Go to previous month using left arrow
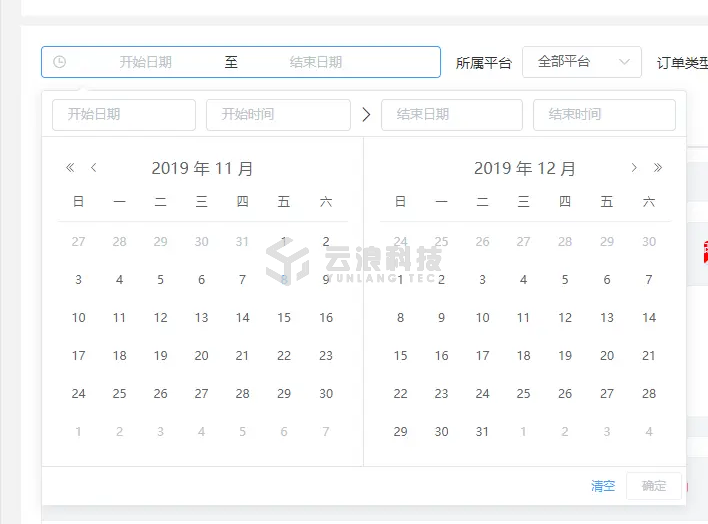Screen dimensions: 708x524 94,168
